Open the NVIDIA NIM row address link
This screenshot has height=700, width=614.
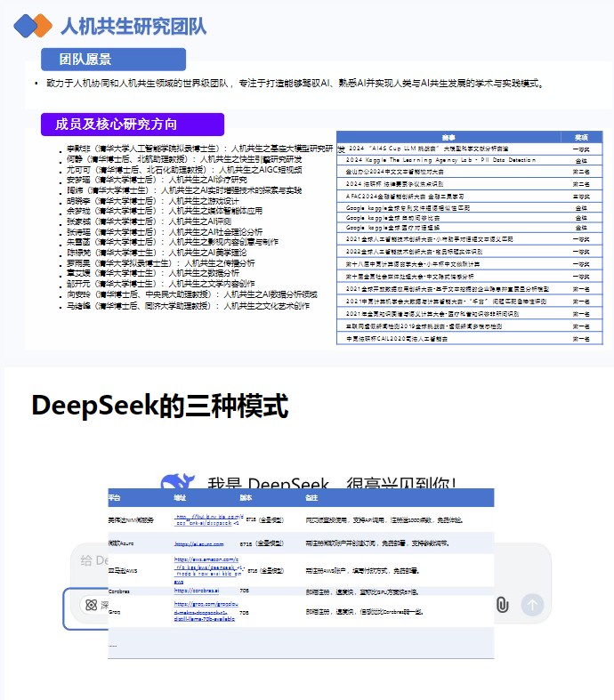point(209,519)
